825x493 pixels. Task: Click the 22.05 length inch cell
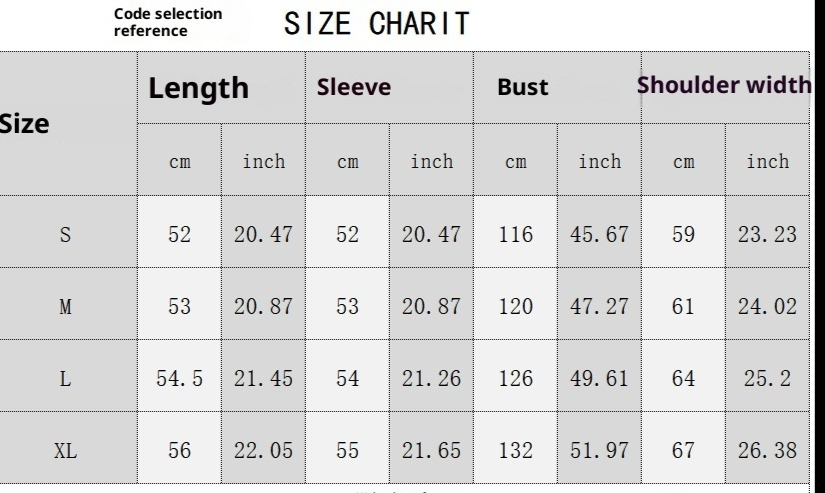(x=264, y=451)
